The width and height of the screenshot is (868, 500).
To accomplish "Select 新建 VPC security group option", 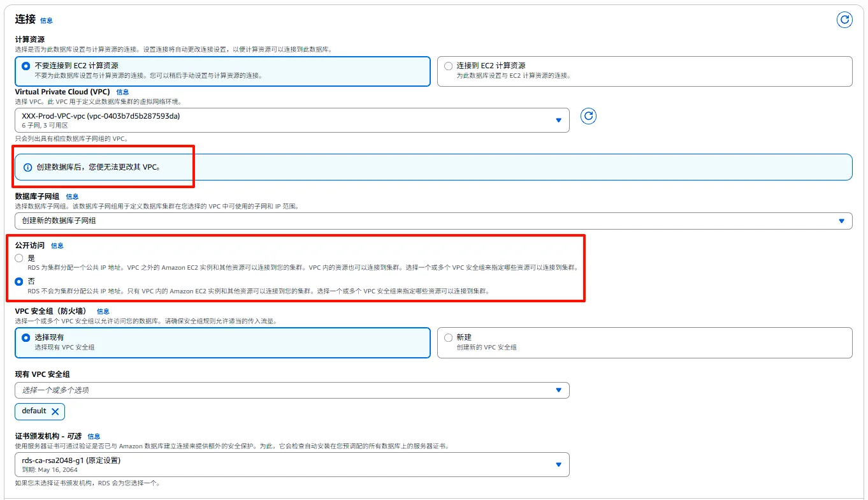I will [448, 337].
